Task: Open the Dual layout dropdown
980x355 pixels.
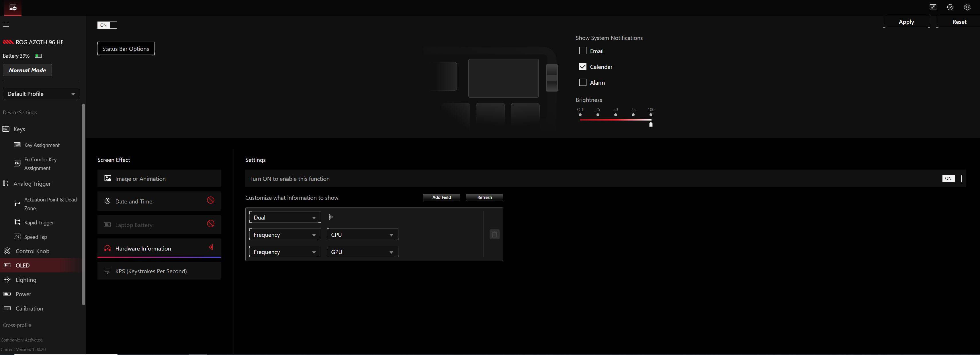Action: (285, 218)
